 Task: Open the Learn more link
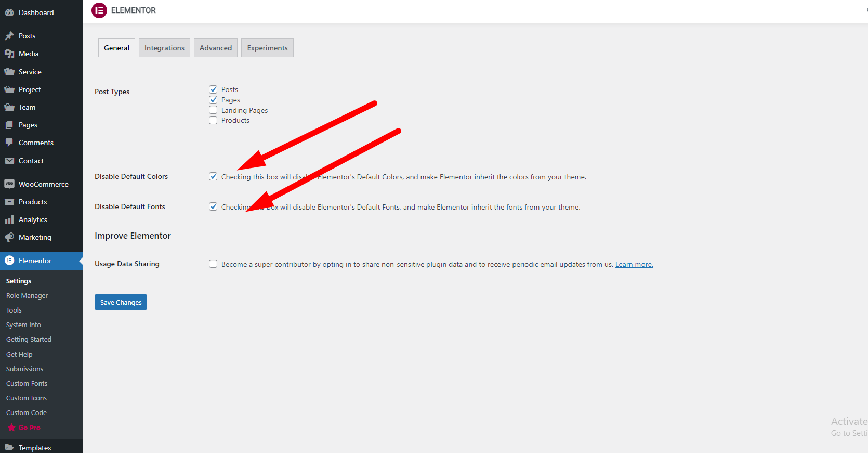(634, 264)
